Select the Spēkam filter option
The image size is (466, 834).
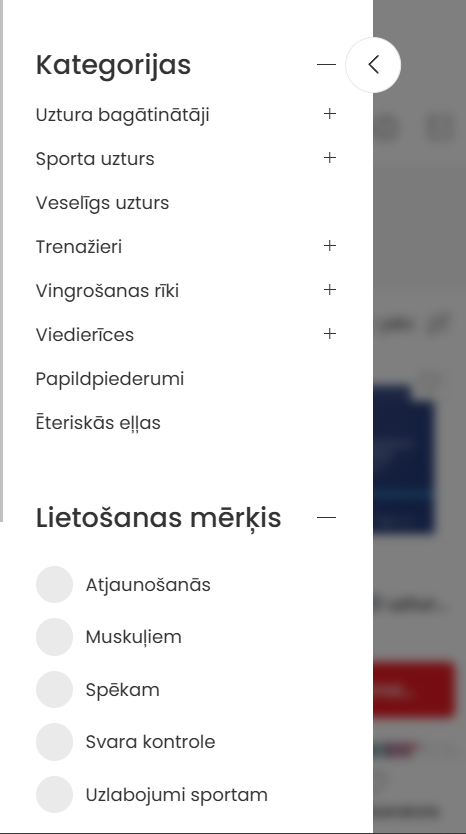98,689
